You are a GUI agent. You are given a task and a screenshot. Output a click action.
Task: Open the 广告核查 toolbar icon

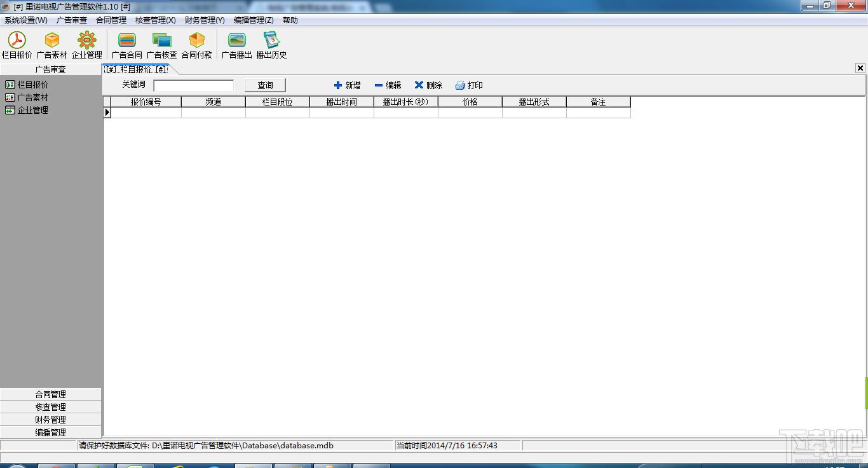tap(162, 45)
